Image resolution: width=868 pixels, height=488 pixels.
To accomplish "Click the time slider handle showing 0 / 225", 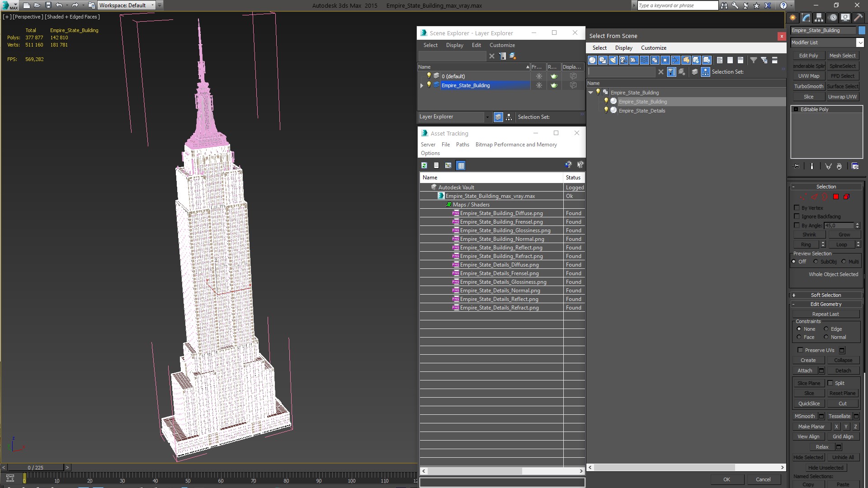I will click(36, 468).
